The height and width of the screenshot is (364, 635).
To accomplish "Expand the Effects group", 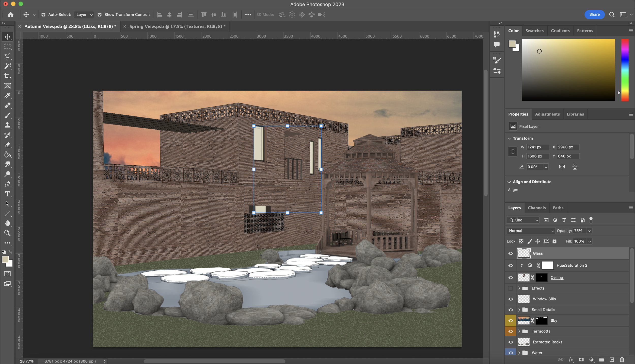I will [519, 288].
